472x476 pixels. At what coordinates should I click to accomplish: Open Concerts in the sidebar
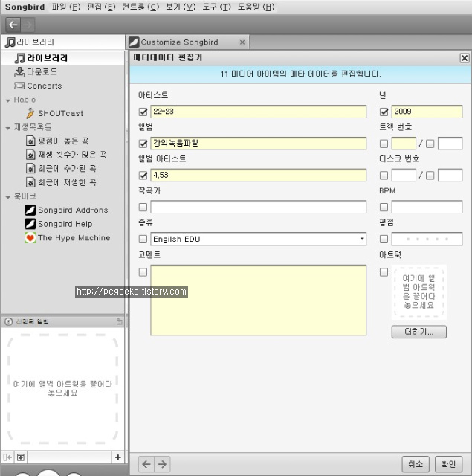tap(38, 86)
